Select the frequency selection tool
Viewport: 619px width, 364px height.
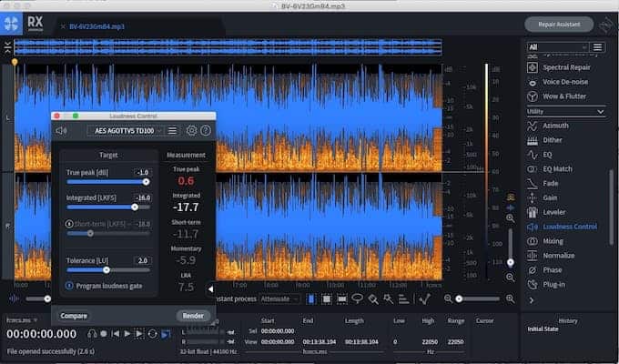342,299
